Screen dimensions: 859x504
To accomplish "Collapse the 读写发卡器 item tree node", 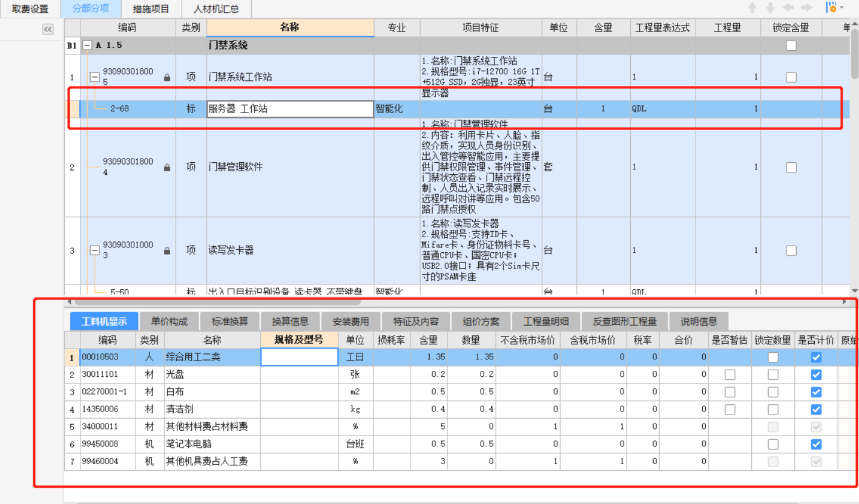I will [x=94, y=250].
